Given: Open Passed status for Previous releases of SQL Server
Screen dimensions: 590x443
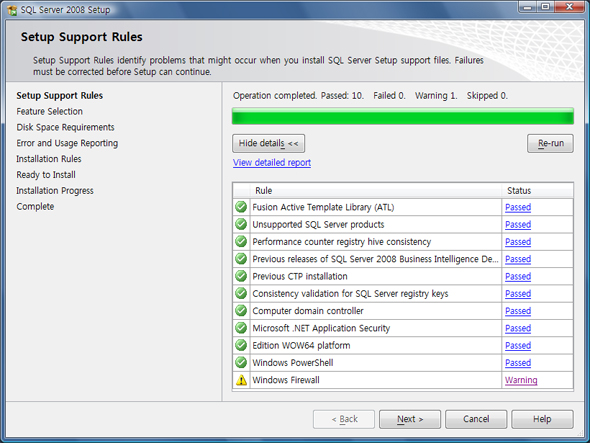Looking at the screenshot, I should 518,259.
